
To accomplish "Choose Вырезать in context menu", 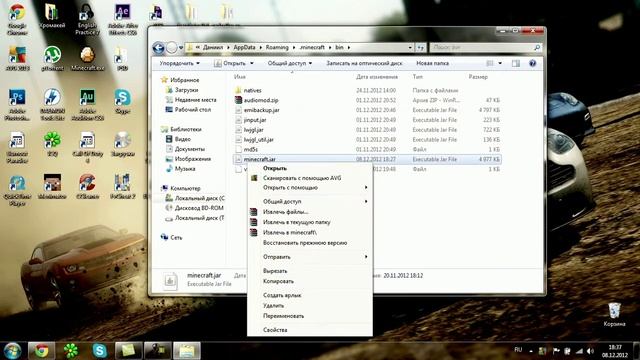I will tap(310, 271).
